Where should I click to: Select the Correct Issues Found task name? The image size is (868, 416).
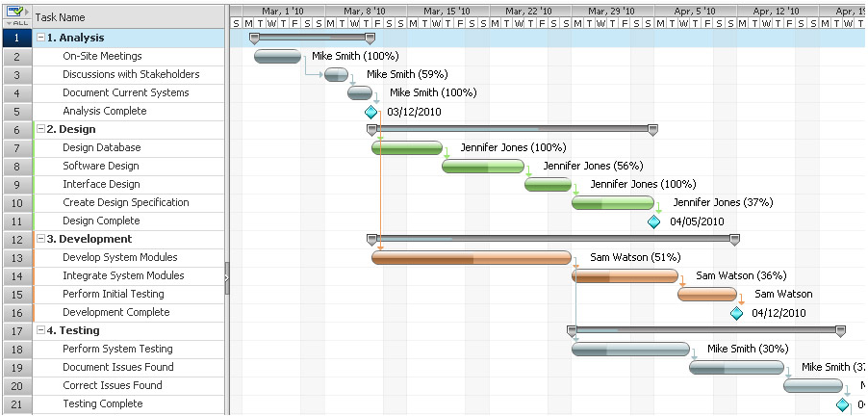pyautogui.click(x=113, y=385)
